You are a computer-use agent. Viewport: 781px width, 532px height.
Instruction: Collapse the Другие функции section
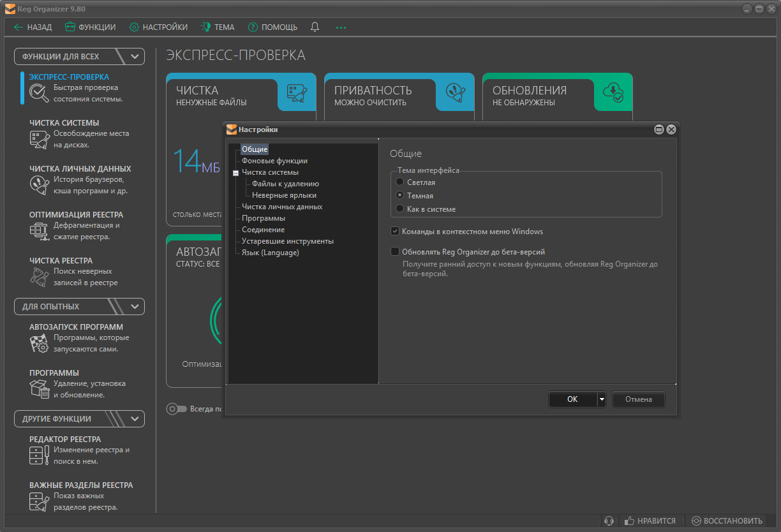(x=135, y=418)
